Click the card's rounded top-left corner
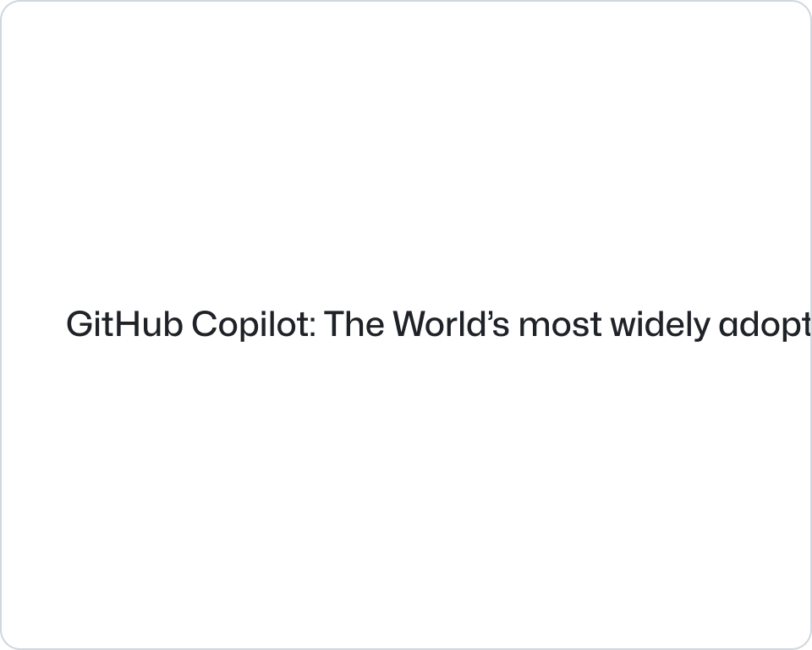This screenshot has width=812, height=650. click(x=7, y=7)
